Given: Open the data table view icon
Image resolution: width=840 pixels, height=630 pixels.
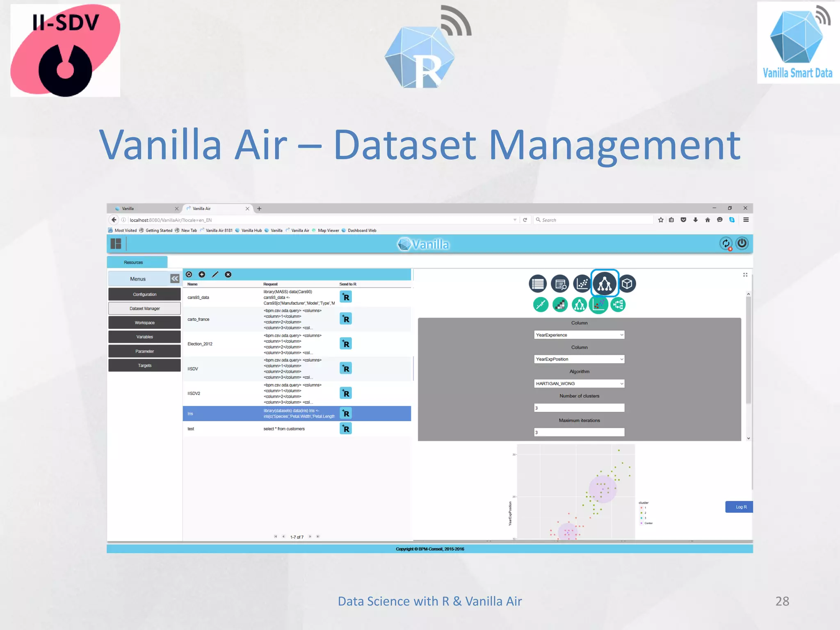Looking at the screenshot, I should coord(537,283).
